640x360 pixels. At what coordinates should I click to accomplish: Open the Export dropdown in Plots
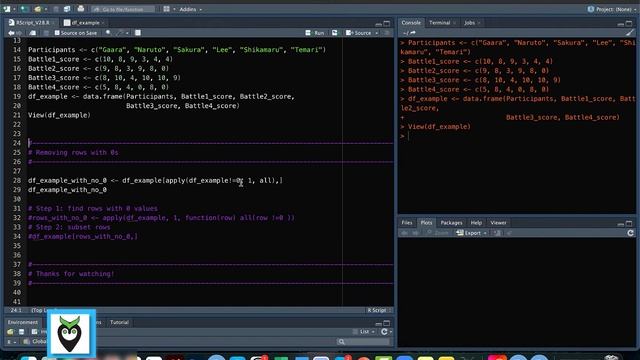click(x=472, y=233)
